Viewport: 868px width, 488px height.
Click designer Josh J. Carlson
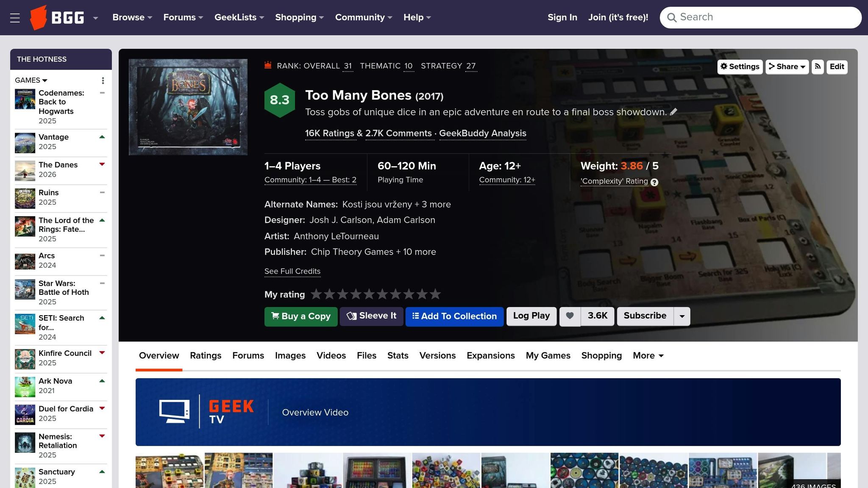tap(341, 220)
